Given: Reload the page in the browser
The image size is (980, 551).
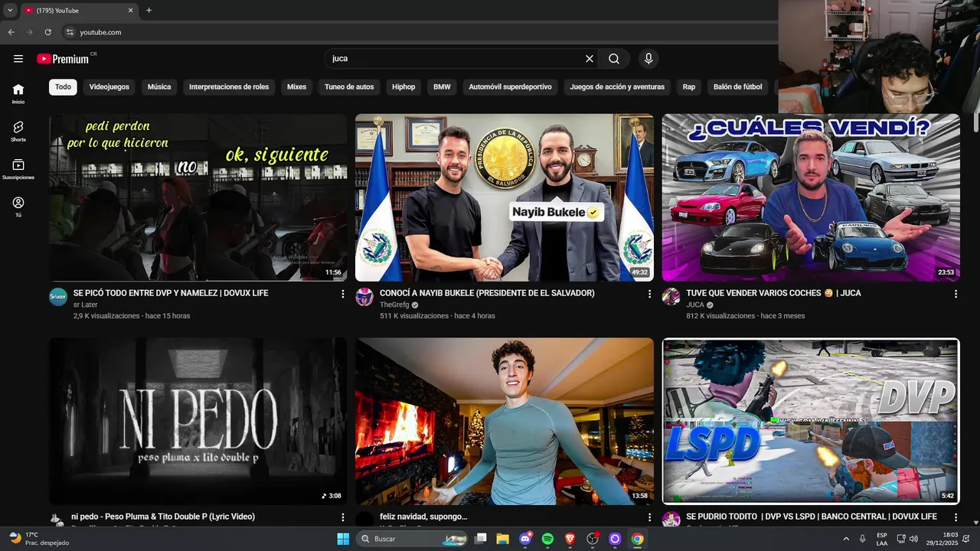Looking at the screenshot, I should (x=47, y=32).
